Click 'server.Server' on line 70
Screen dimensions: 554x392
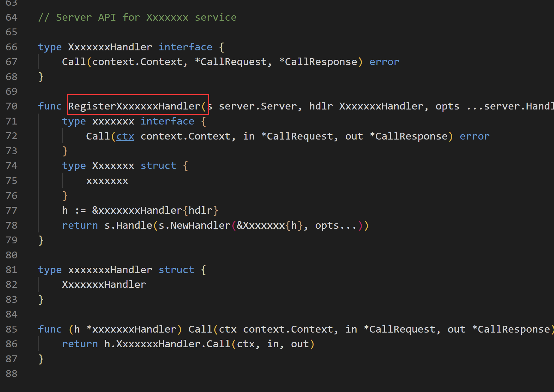pos(257,106)
